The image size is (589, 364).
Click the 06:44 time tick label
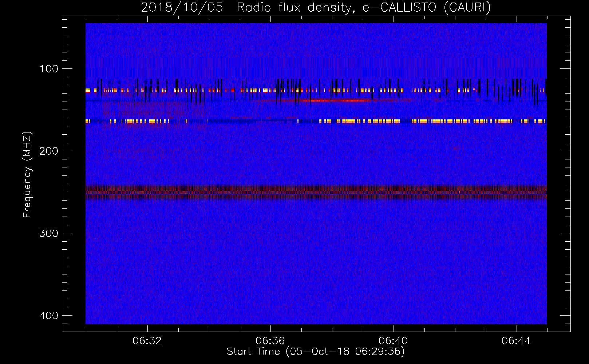516,341
